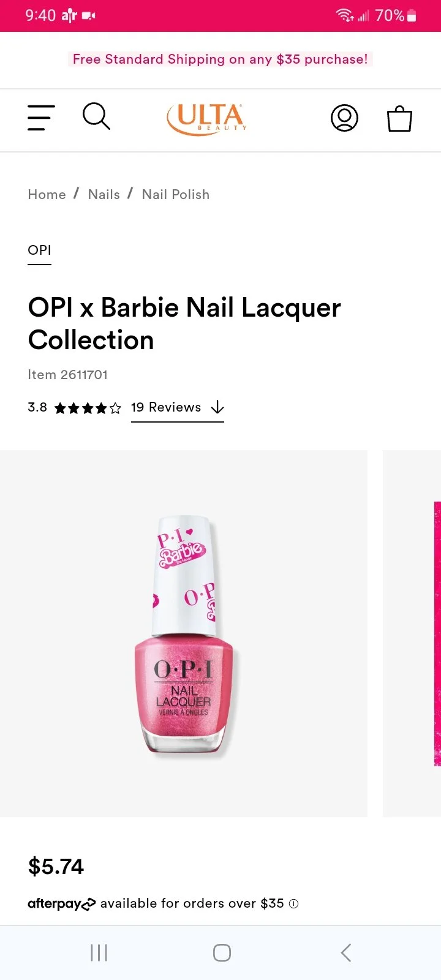Open the account profile icon
Image resolution: width=441 pixels, height=980 pixels.
[344, 118]
